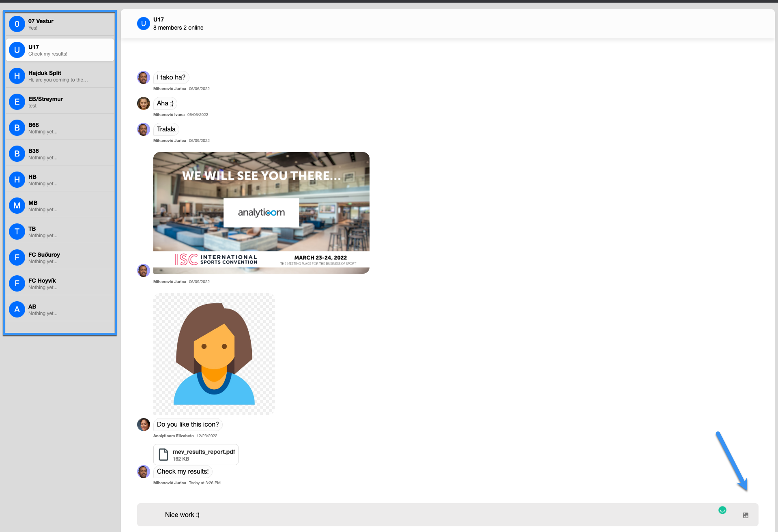The height and width of the screenshot is (532, 778).
Task: Open the FC Hoyvík chat group
Action: coord(60,283)
